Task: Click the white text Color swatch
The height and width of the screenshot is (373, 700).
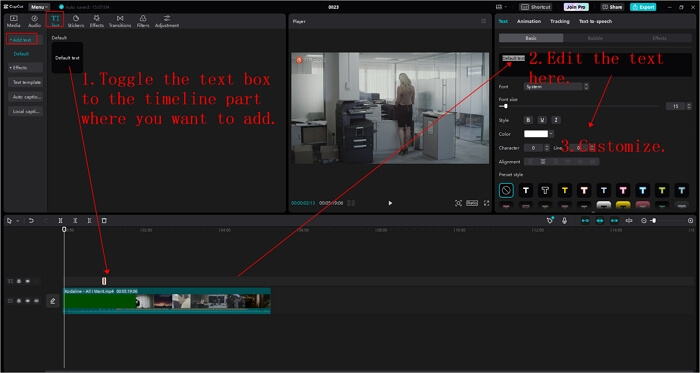Action: pyautogui.click(x=536, y=134)
